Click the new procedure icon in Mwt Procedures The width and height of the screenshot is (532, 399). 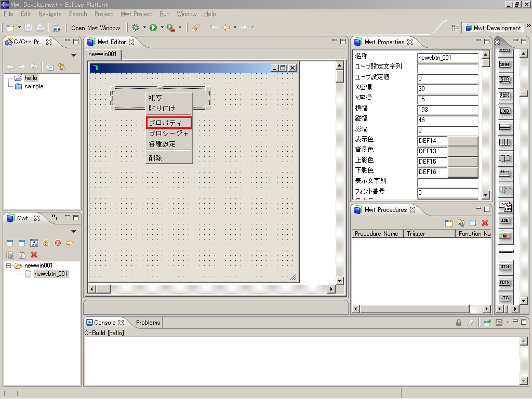(x=449, y=223)
